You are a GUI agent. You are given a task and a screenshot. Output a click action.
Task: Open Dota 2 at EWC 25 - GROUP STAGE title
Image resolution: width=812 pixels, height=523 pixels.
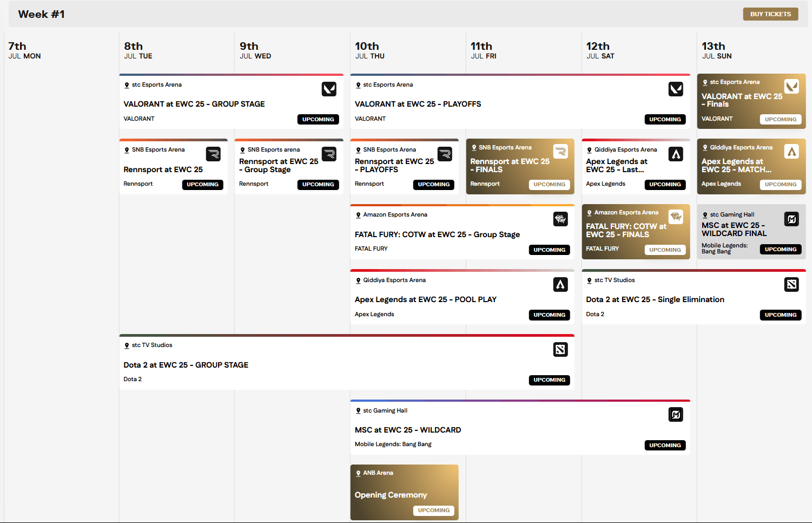click(x=186, y=365)
